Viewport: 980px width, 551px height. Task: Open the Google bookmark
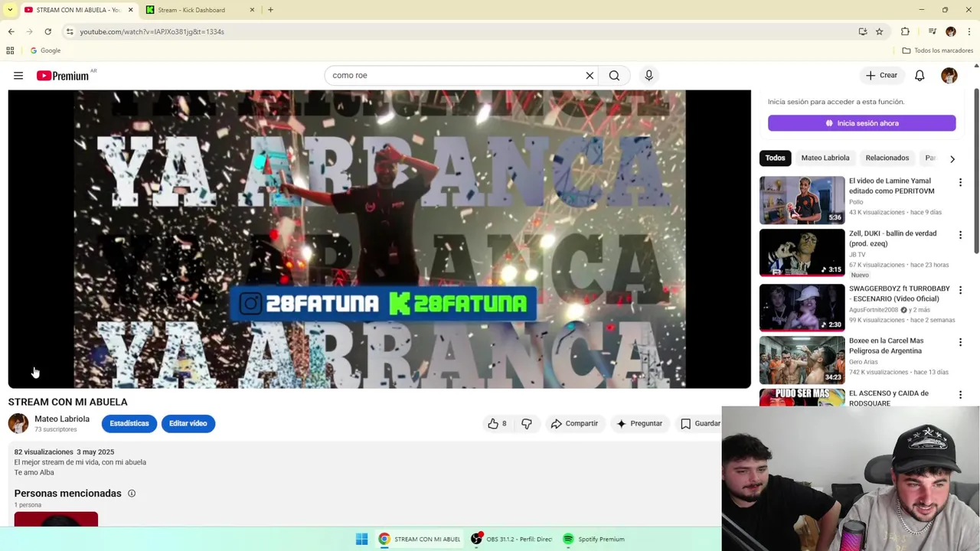(45, 51)
